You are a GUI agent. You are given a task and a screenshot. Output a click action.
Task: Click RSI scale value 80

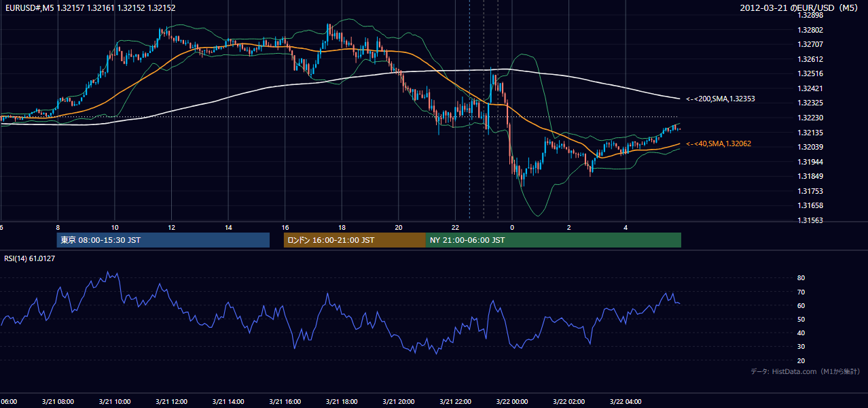801,278
